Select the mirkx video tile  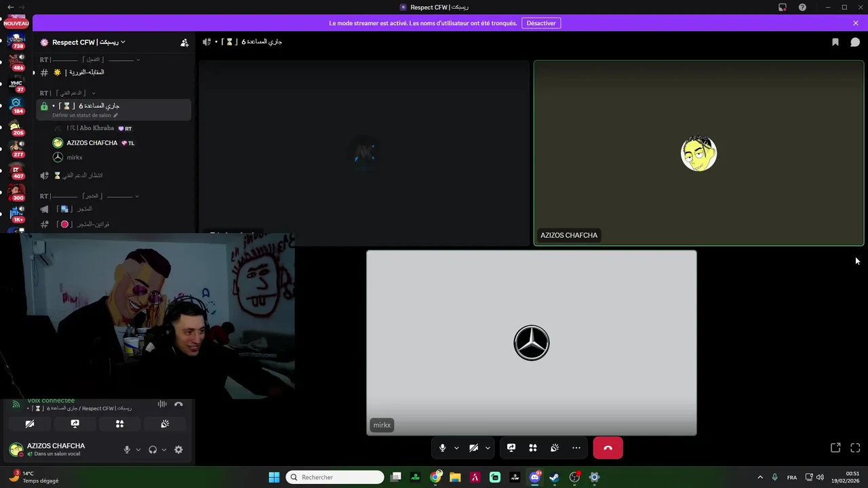click(531, 343)
